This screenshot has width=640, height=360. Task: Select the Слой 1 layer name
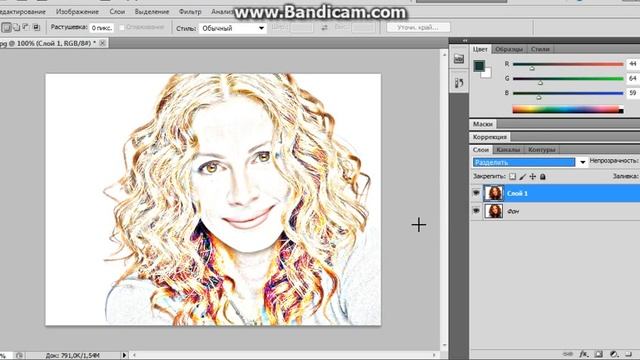click(x=517, y=193)
